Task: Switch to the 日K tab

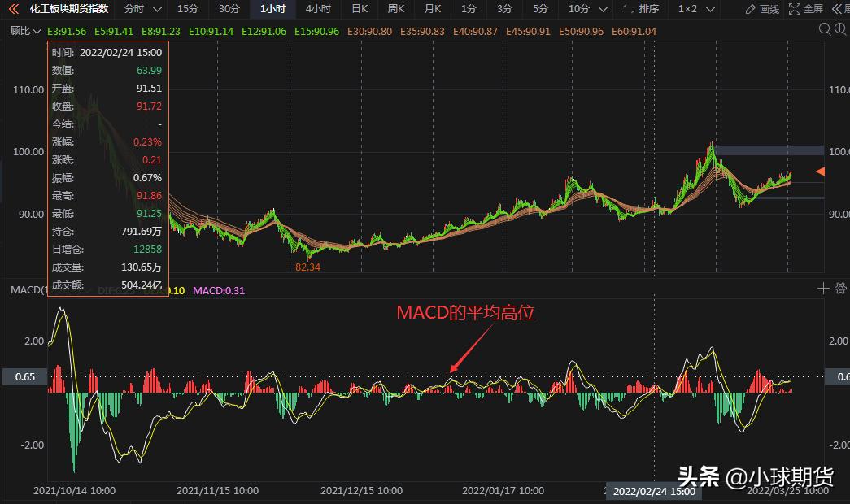Action: click(x=359, y=9)
